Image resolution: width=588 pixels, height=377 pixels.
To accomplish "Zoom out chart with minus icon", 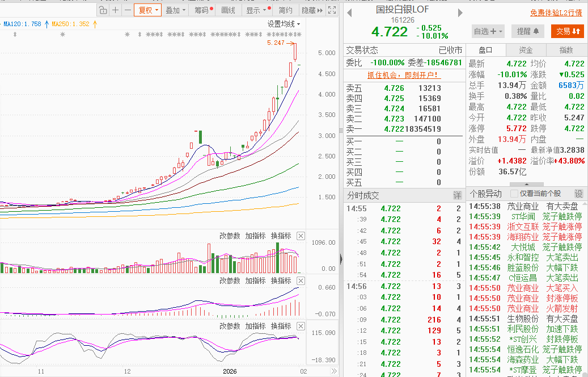I will pos(128,10).
